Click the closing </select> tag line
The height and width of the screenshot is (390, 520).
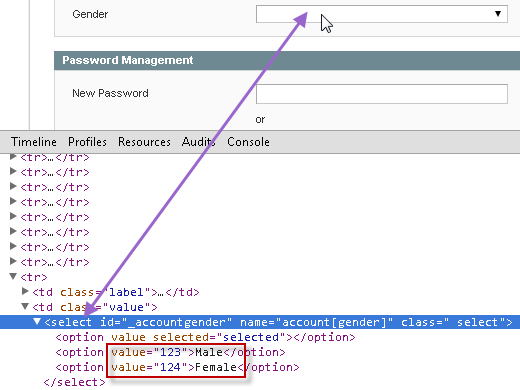tap(74, 382)
